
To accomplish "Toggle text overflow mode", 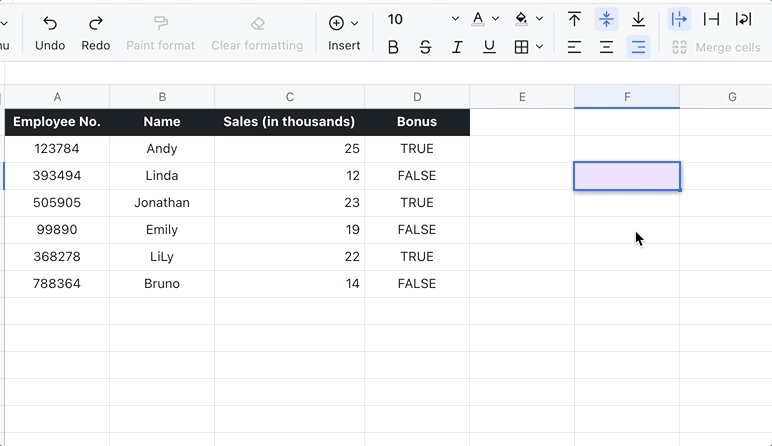I will [679, 19].
